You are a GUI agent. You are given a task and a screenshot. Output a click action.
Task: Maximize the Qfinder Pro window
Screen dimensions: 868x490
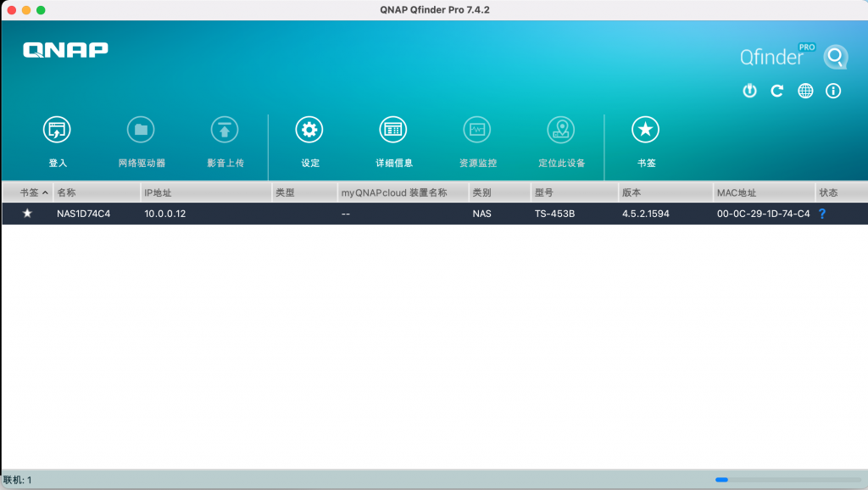[x=41, y=10]
